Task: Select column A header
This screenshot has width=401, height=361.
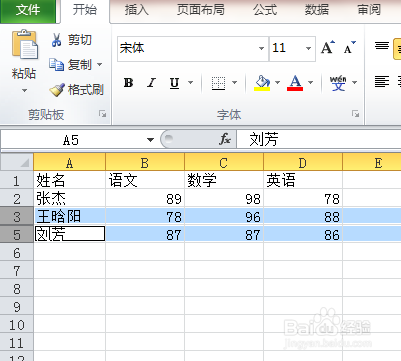Action: coord(69,163)
